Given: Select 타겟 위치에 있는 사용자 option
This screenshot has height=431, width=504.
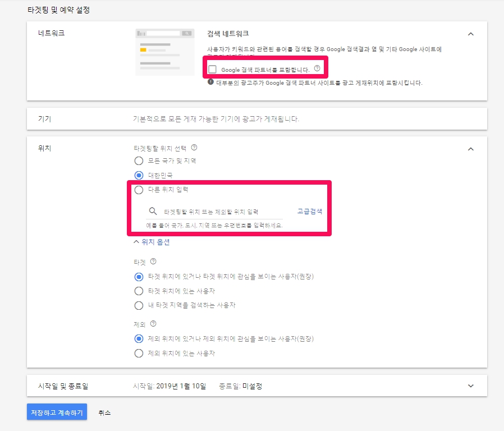Looking at the screenshot, I should 139,291.
